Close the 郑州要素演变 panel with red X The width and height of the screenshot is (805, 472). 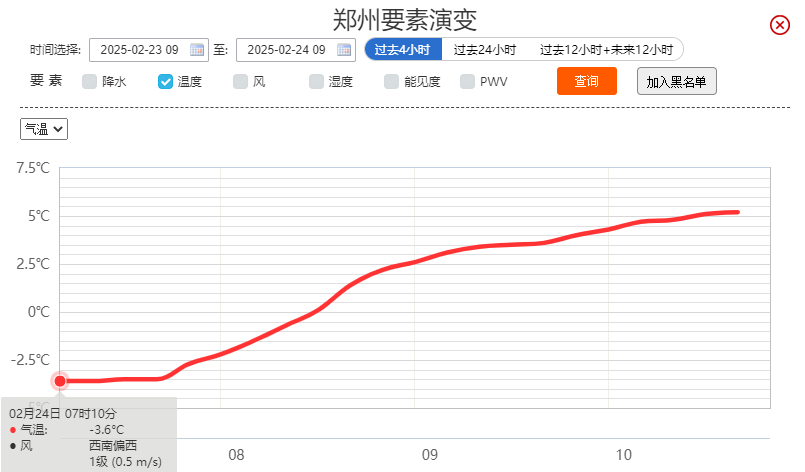click(x=779, y=25)
